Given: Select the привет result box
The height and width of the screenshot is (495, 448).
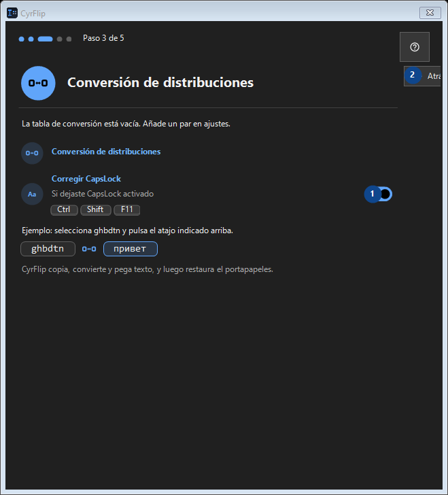Looking at the screenshot, I should pyautogui.click(x=130, y=249).
